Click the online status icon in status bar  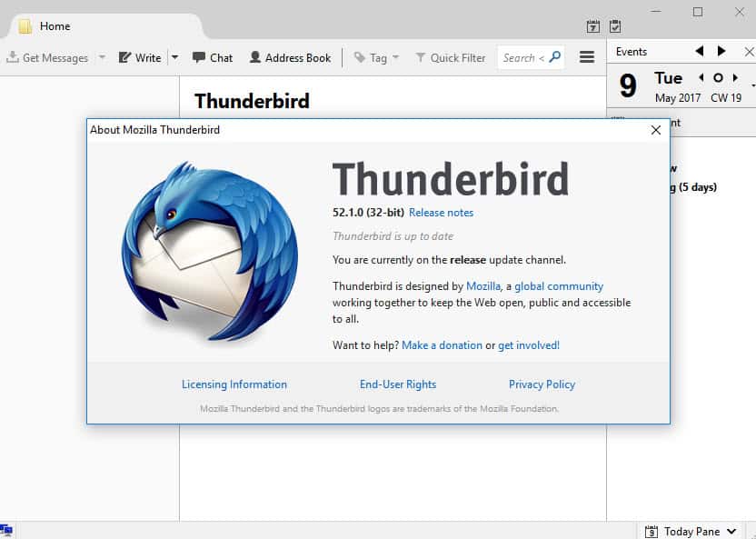click(x=7, y=531)
